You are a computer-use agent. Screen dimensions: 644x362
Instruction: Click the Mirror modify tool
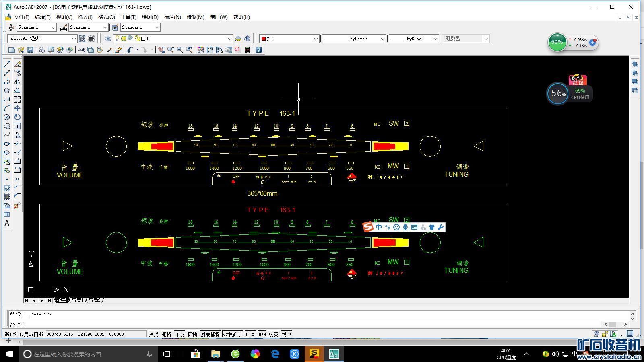pyautogui.click(x=17, y=82)
